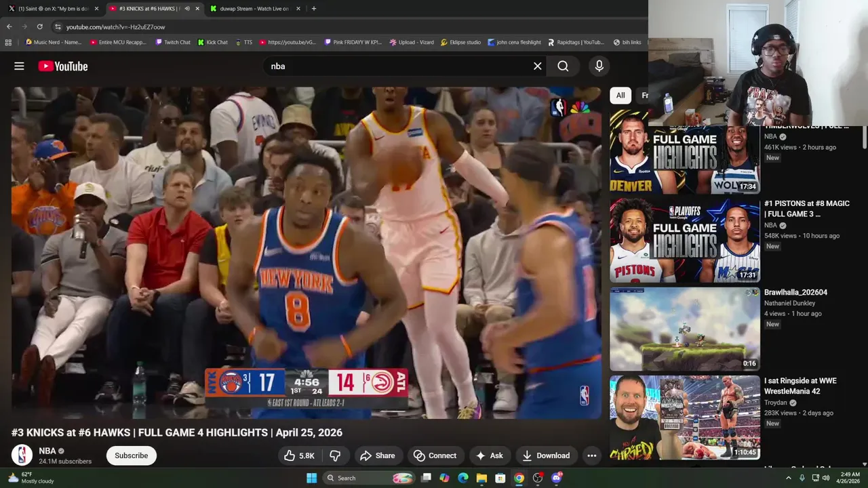The image size is (868, 488).
Task: Open the Rapidtags bookmark
Action: pyautogui.click(x=576, y=42)
